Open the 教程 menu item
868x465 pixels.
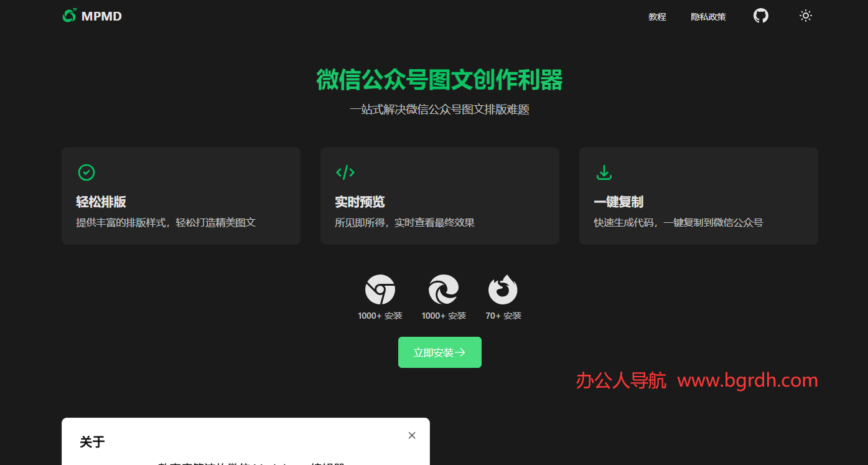tap(657, 17)
